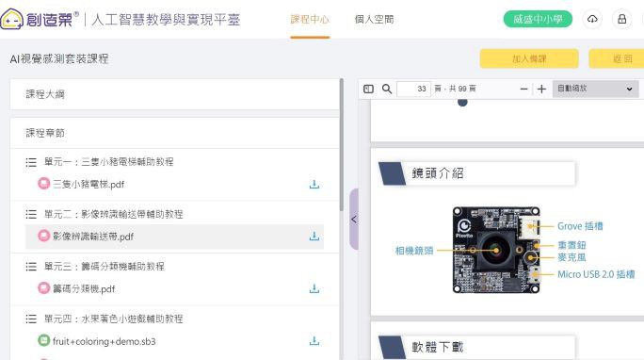The height and width of the screenshot is (360, 644).
Task: Click list icon beside 單元三
Action: 31,267
